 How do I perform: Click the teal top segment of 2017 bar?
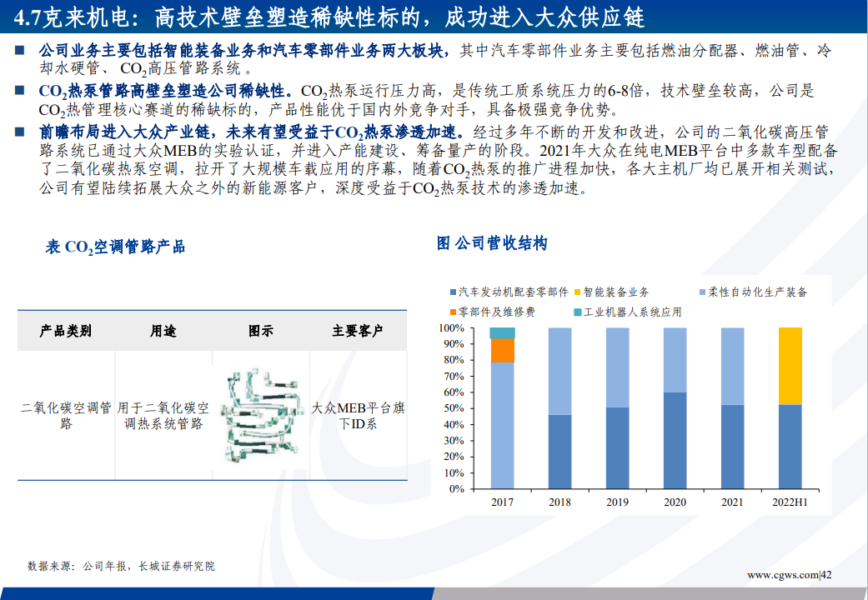point(502,333)
